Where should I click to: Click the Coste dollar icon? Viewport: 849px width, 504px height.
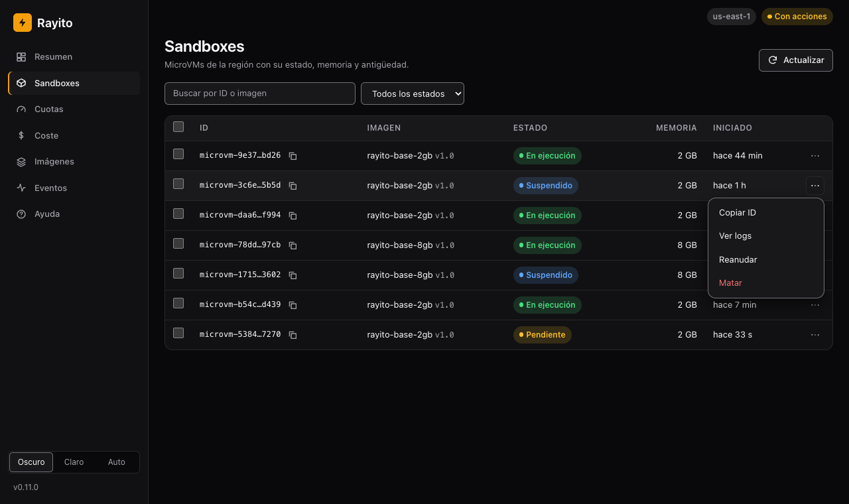(x=21, y=136)
